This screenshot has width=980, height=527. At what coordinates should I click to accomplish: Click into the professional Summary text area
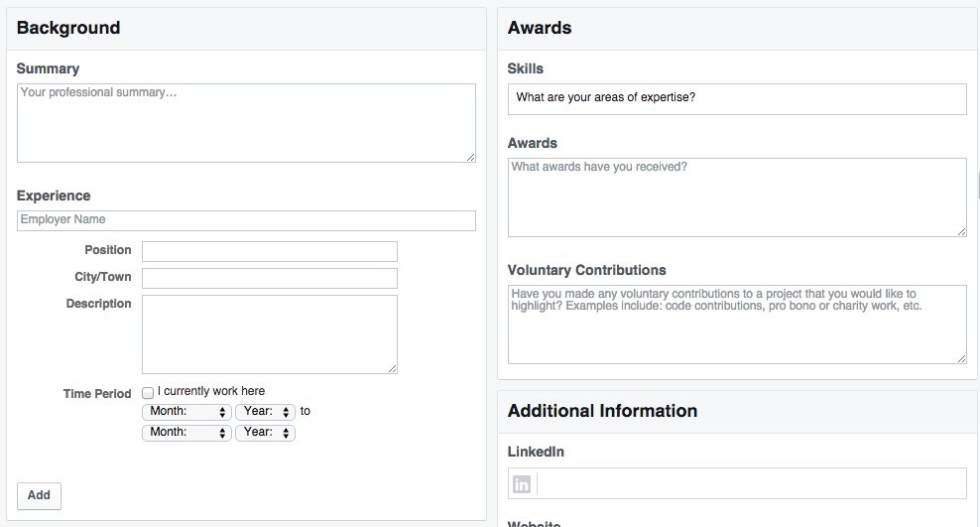coord(246,123)
